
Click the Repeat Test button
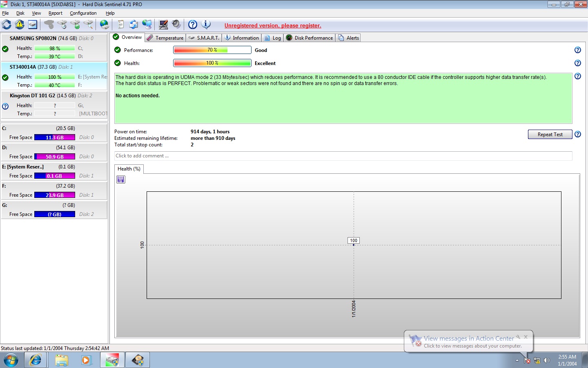550,135
